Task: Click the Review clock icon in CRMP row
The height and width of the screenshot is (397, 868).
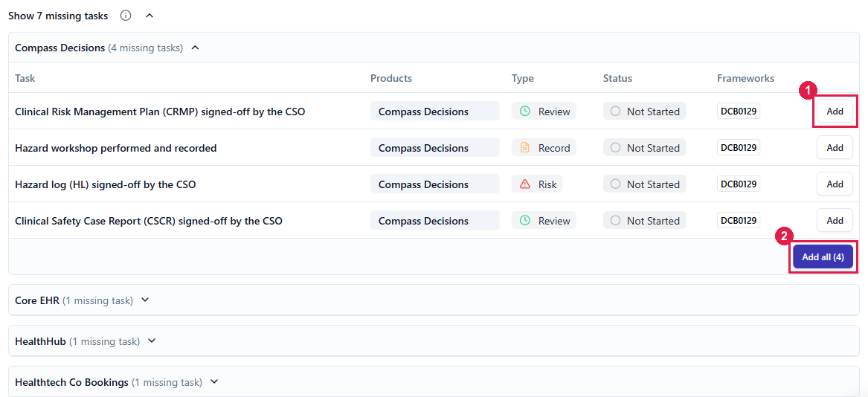Action: point(525,112)
